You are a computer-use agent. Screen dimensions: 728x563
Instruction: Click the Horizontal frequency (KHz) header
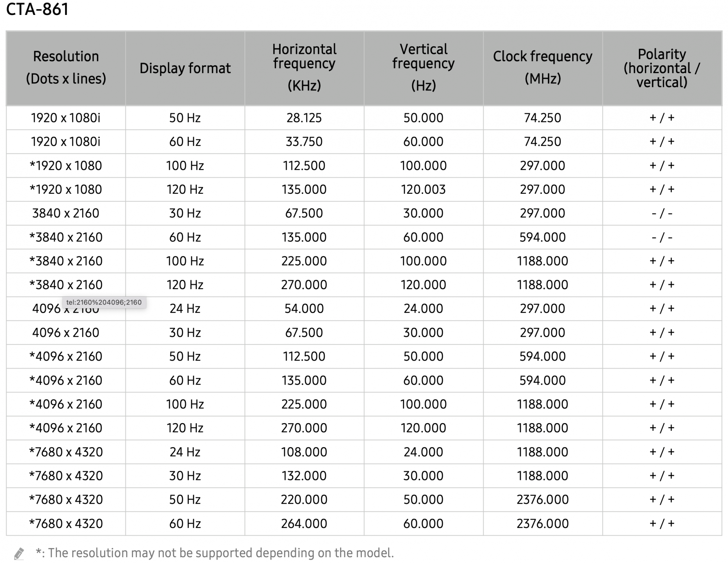point(304,68)
